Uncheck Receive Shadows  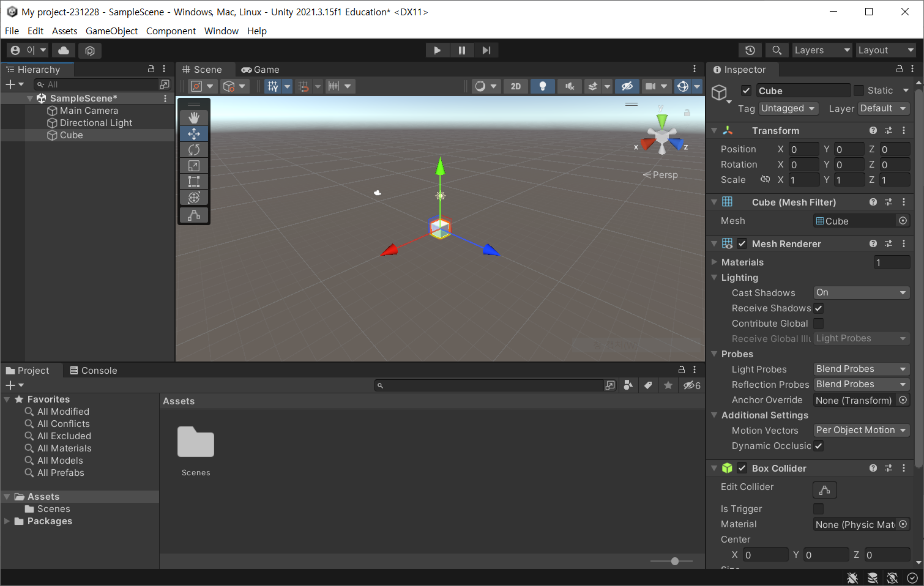click(818, 308)
